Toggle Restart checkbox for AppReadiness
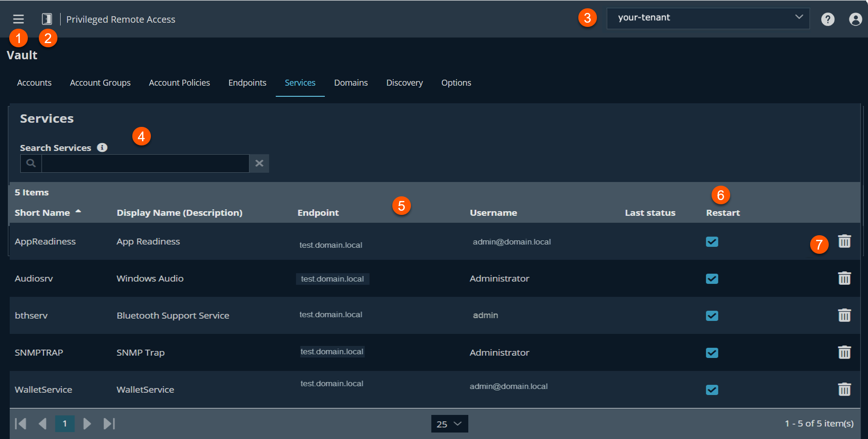 click(x=712, y=242)
